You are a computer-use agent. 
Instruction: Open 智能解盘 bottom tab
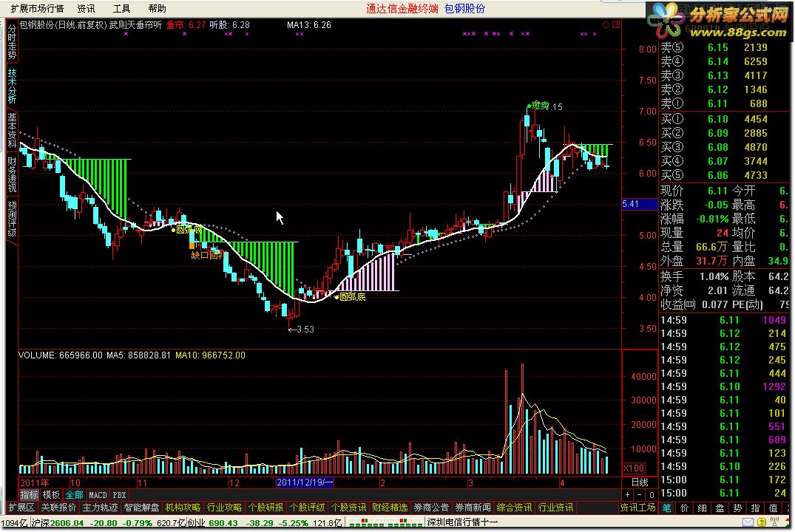click(141, 508)
